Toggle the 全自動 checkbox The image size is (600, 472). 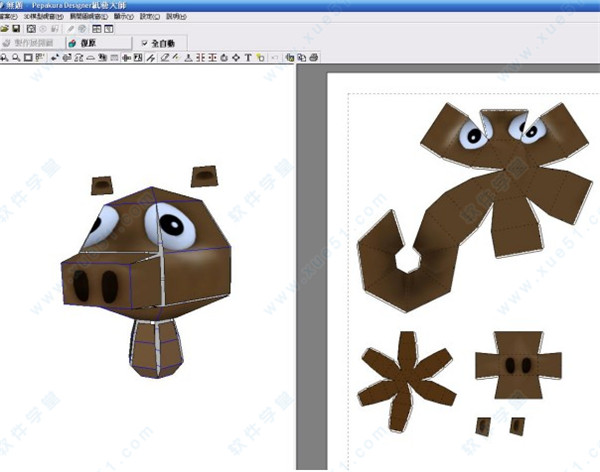(x=145, y=44)
